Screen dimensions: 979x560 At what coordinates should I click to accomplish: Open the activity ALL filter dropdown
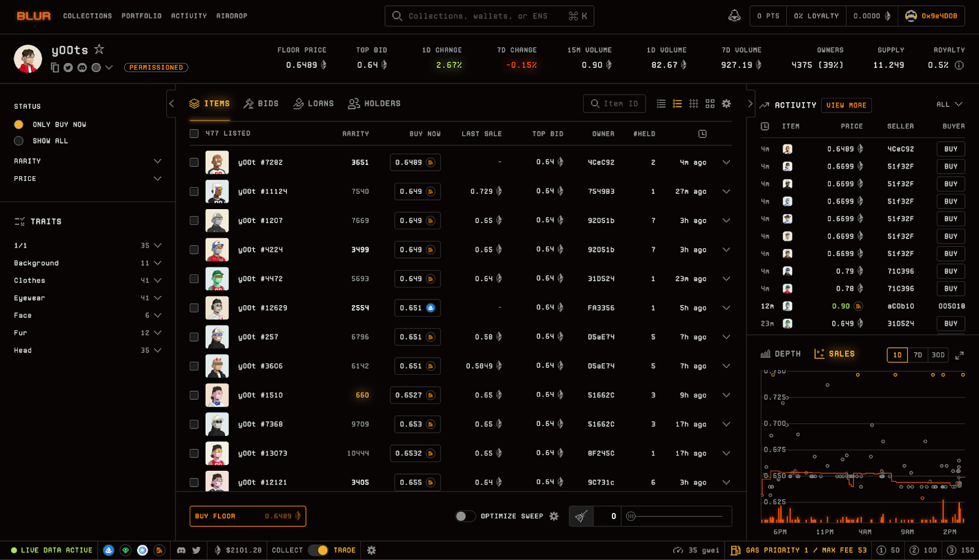coord(950,105)
